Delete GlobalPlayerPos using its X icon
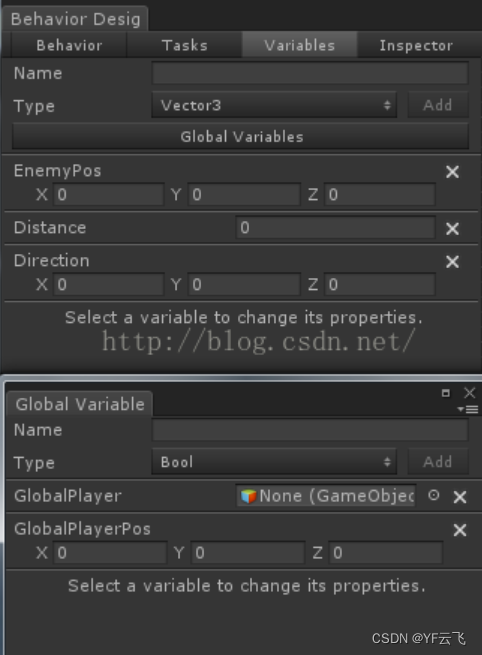 (460, 530)
